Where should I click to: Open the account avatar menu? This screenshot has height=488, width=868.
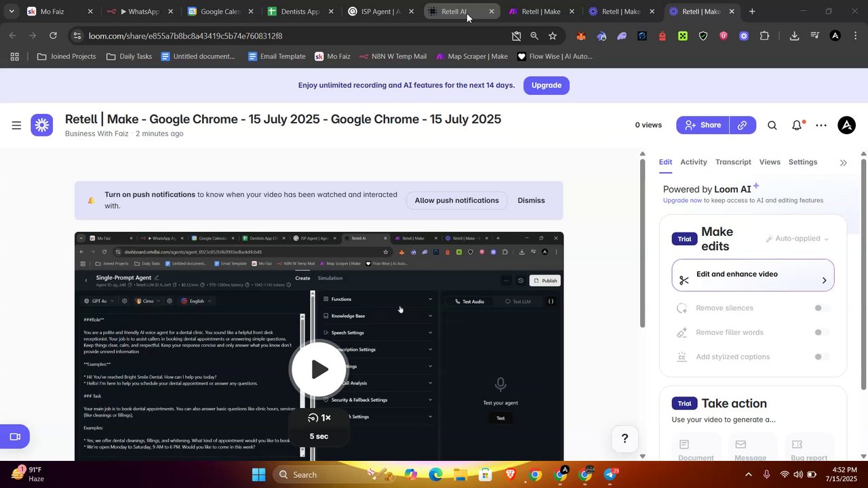pyautogui.click(x=846, y=125)
